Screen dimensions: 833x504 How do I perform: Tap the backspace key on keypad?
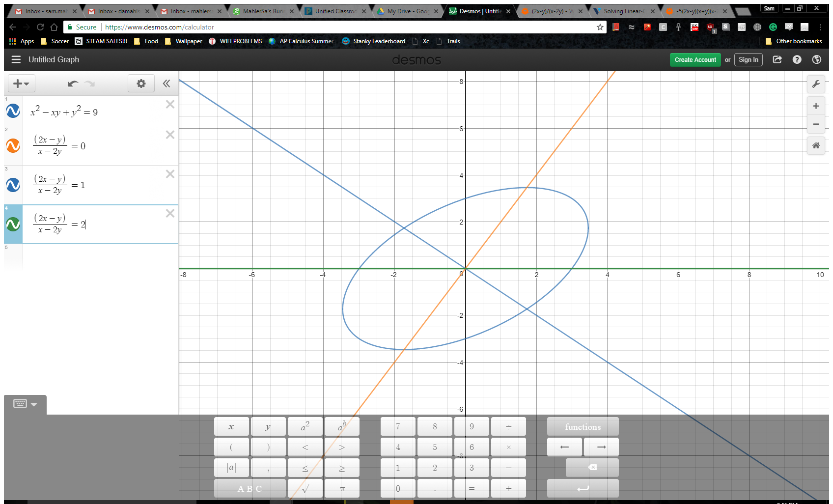point(592,468)
